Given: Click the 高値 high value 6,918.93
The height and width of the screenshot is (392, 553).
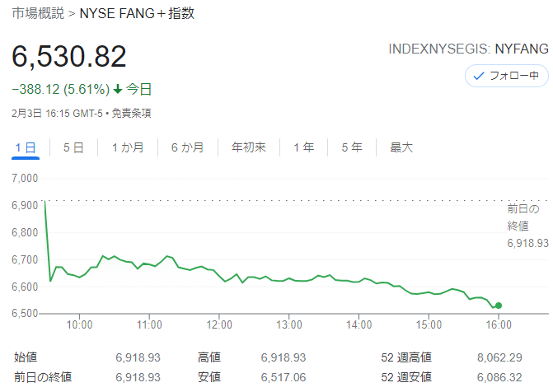Looking at the screenshot, I should point(284,357).
